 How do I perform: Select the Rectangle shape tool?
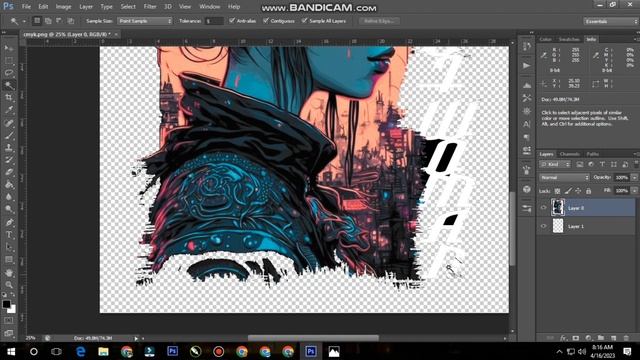pos(9,260)
